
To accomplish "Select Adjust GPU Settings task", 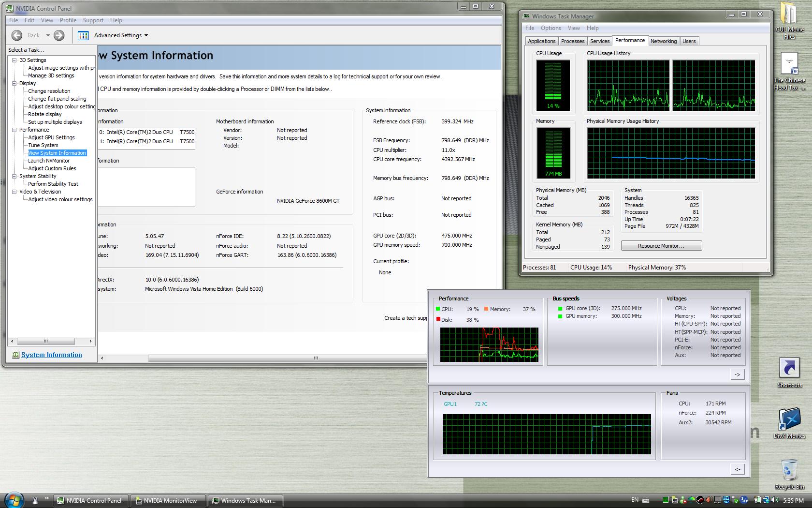I will (51, 137).
